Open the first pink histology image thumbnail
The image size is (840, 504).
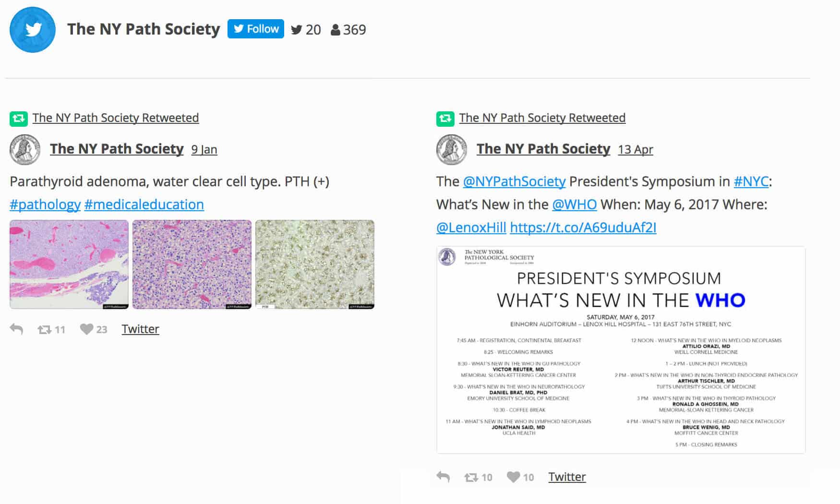point(69,264)
